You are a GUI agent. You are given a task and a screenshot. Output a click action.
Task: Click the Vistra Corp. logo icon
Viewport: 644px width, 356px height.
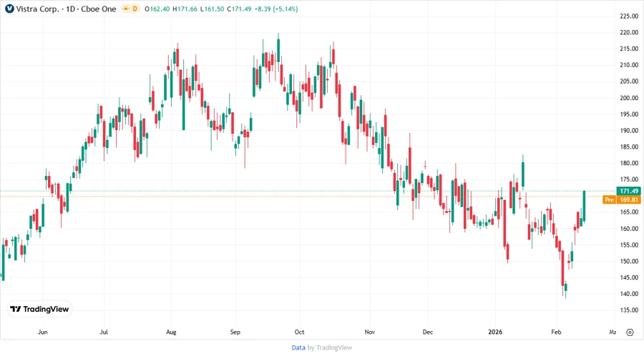(9, 9)
